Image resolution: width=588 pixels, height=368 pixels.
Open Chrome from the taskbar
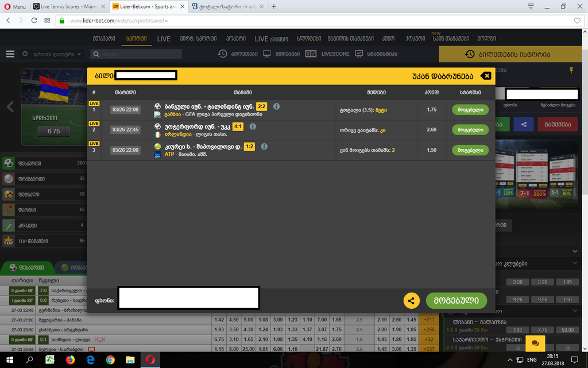tap(110, 360)
